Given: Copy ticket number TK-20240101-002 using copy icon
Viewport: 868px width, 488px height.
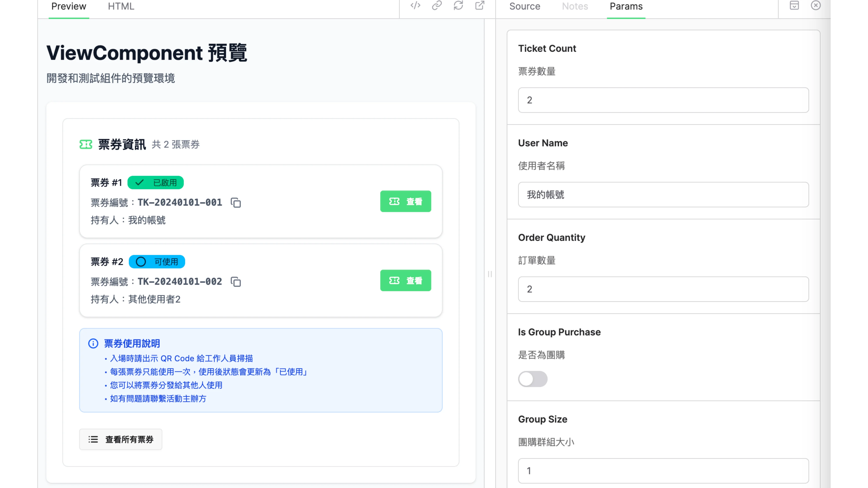Looking at the screenshot, I should click(x=236, y=282).
